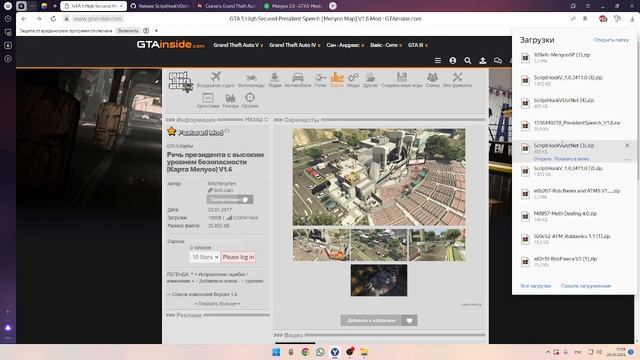Switch to the Скачать Grand Theft Auto tab
The width and height of the screenshot is (640, 360).
pyautogui.click(x=227, y=6)
